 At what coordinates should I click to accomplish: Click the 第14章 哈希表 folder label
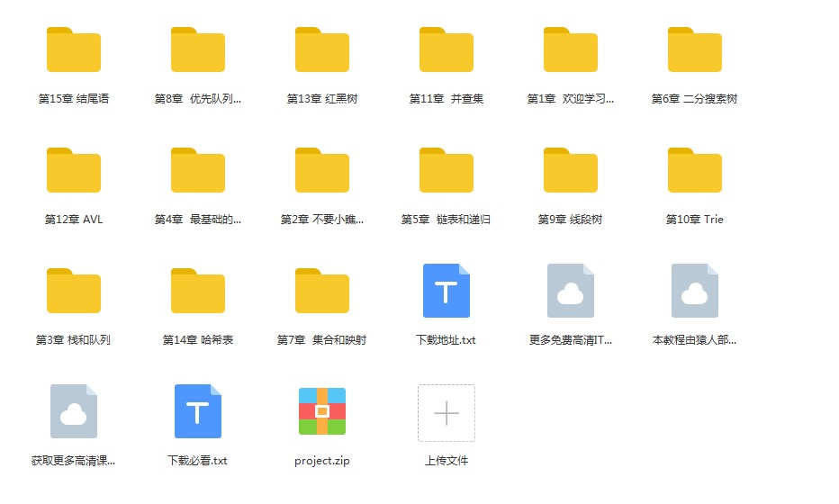[198, 340]
